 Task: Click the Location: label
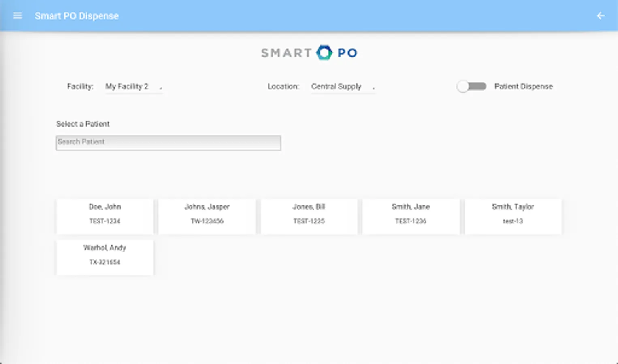pos(283,87)
